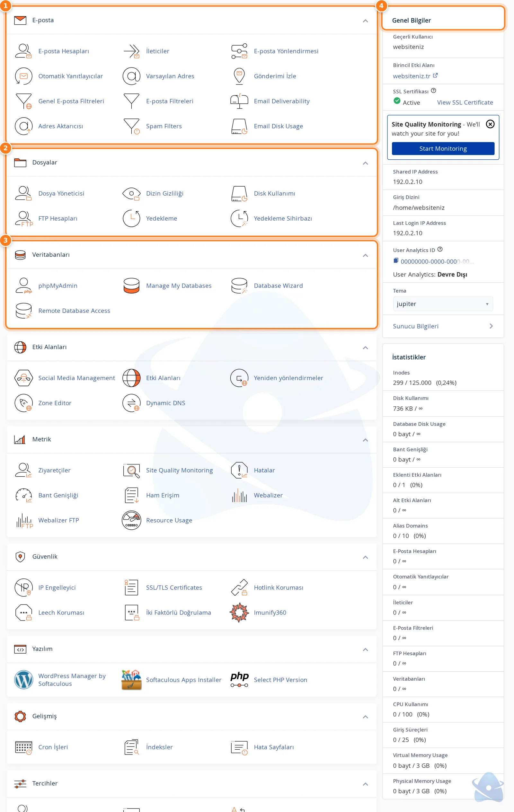Screen dimensions: 514x812
Task: Click the Resource Usage gauge icon
Action: point(131,520)
